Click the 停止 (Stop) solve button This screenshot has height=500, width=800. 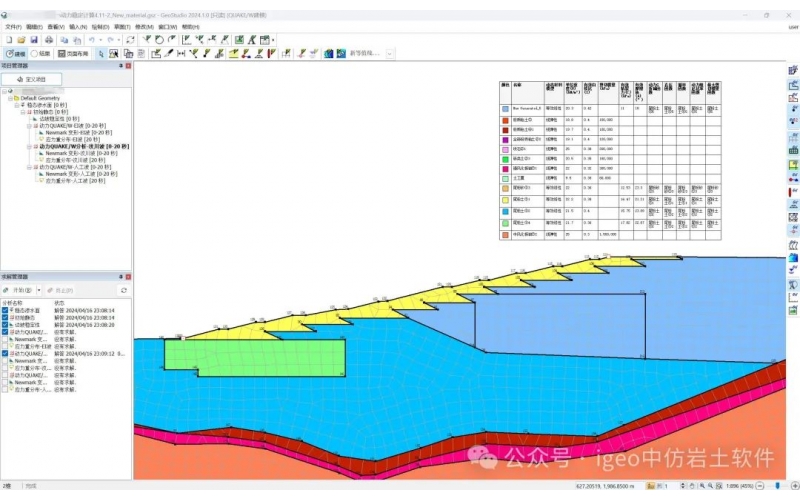pyautogui.click(x=60, y=290)
